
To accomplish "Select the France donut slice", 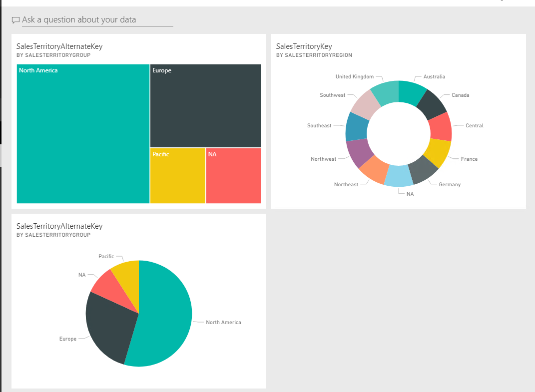I will pos(438,152).
